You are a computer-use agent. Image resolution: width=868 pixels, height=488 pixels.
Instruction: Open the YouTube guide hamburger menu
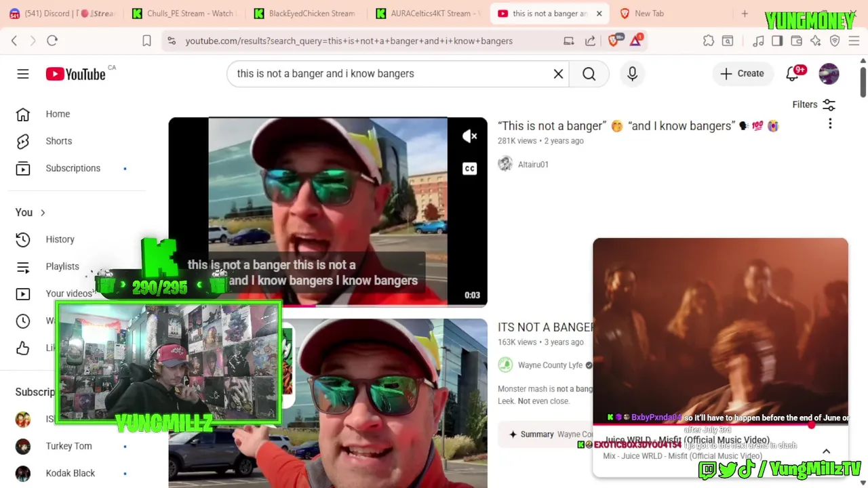pyautogui.click(x=23, y=74)
